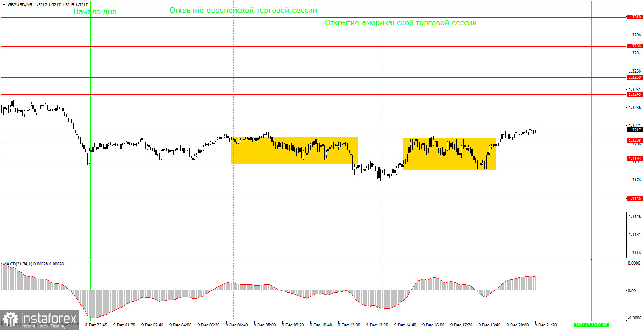Click the 1.3146 price axis value
Image resolution: width=644 pixels, height=330 pixels.
pyautogui.click(x=635, y=217)
